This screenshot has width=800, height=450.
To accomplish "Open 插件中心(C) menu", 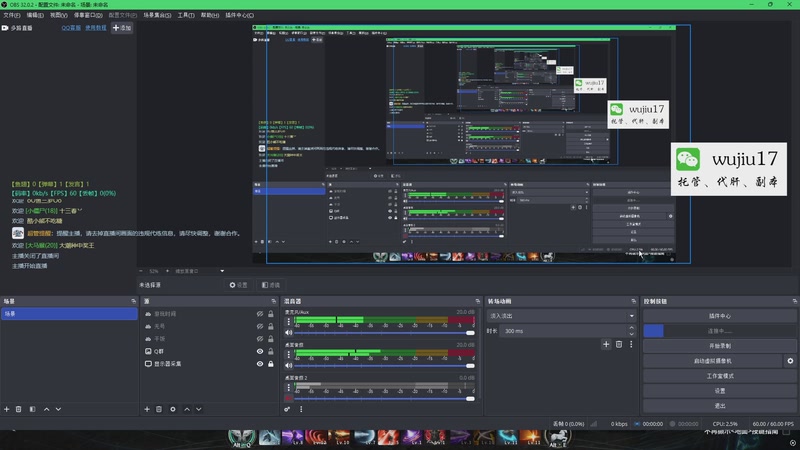I will coord(239,15).
